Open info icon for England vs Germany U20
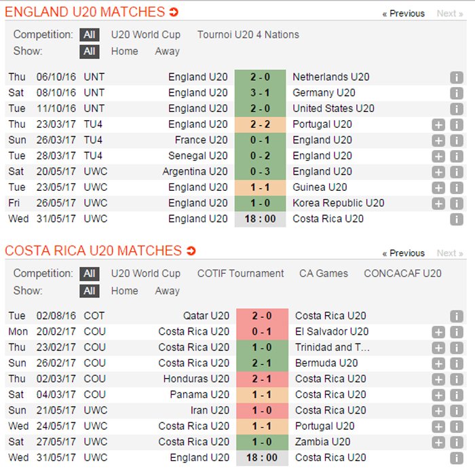This screenshot has width=475, height=476. [457, 93]
